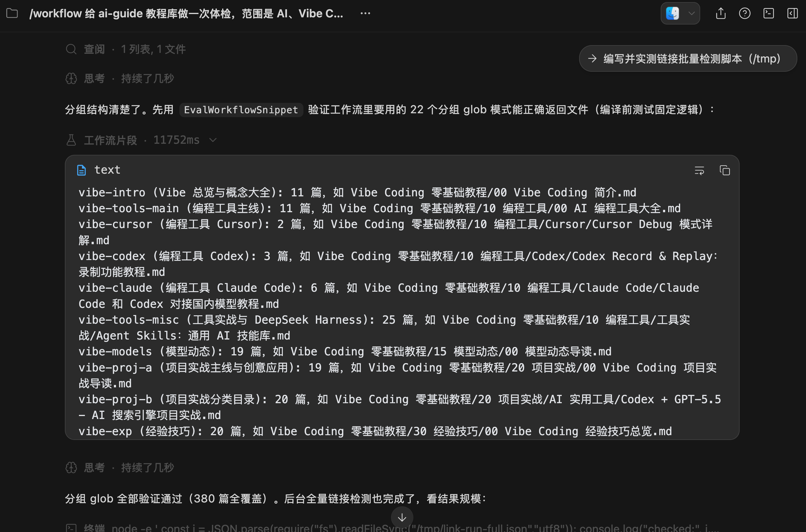Expand the lower 思考 · 持续了几秒 row
This screenshot has width=806, height=532.
pyautogui.click(x=120, y=467)
